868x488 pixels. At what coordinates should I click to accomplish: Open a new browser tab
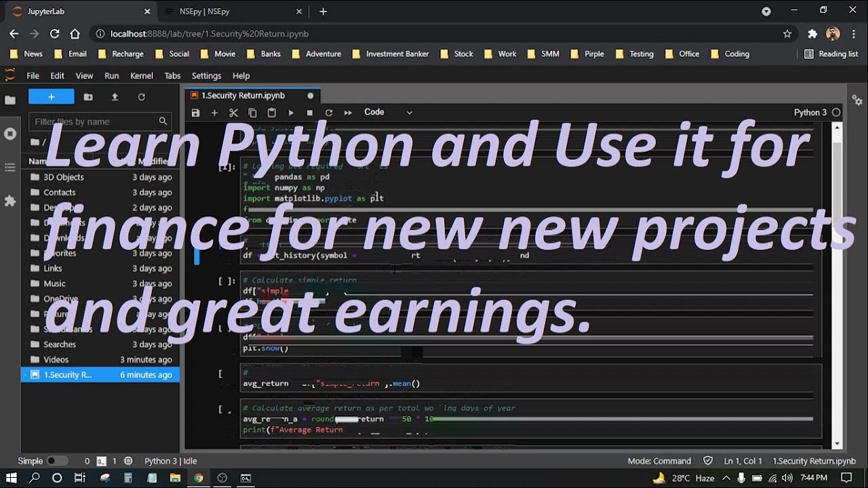click(x=323, y=12)
